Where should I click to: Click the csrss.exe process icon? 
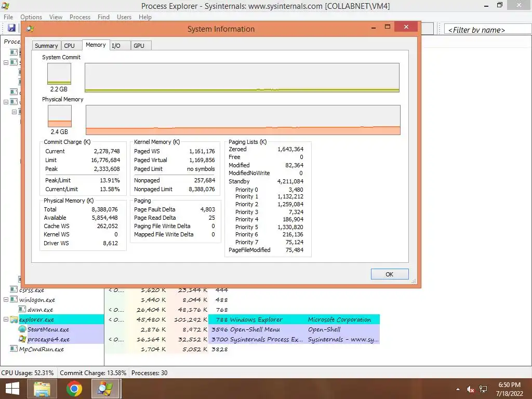14,290
